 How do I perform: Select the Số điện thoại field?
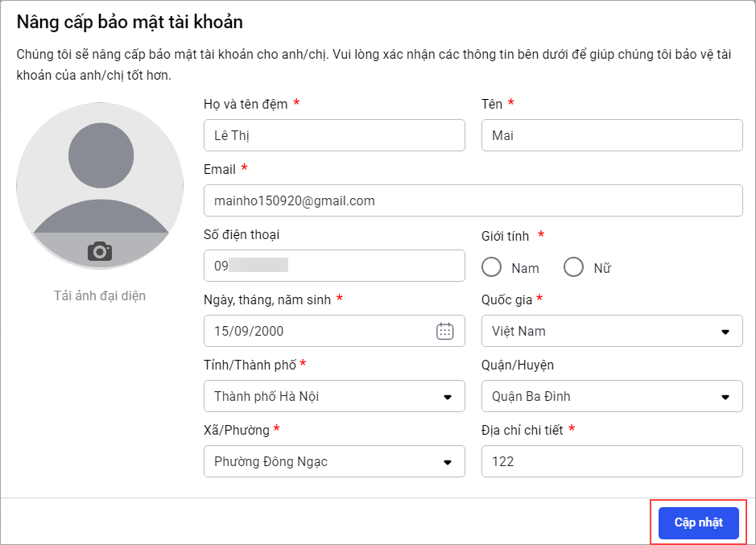[x=334, y=266]
